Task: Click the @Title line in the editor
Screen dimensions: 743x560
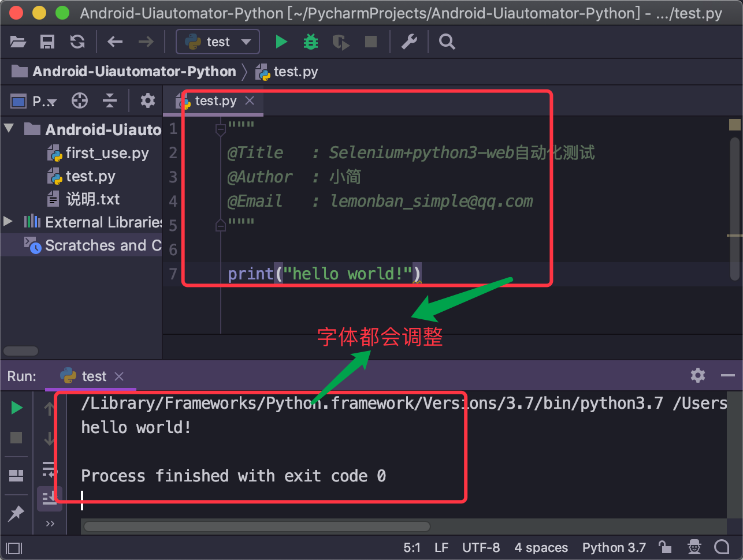Action: 411,152
